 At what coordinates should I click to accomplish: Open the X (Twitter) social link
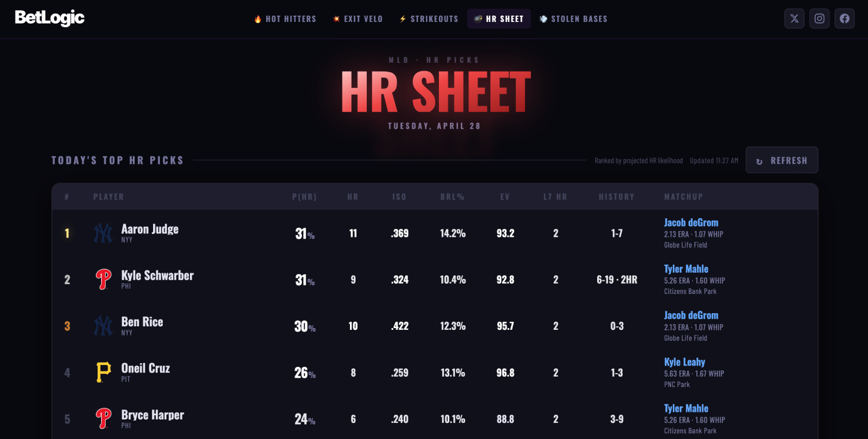[x=794, y=18]
